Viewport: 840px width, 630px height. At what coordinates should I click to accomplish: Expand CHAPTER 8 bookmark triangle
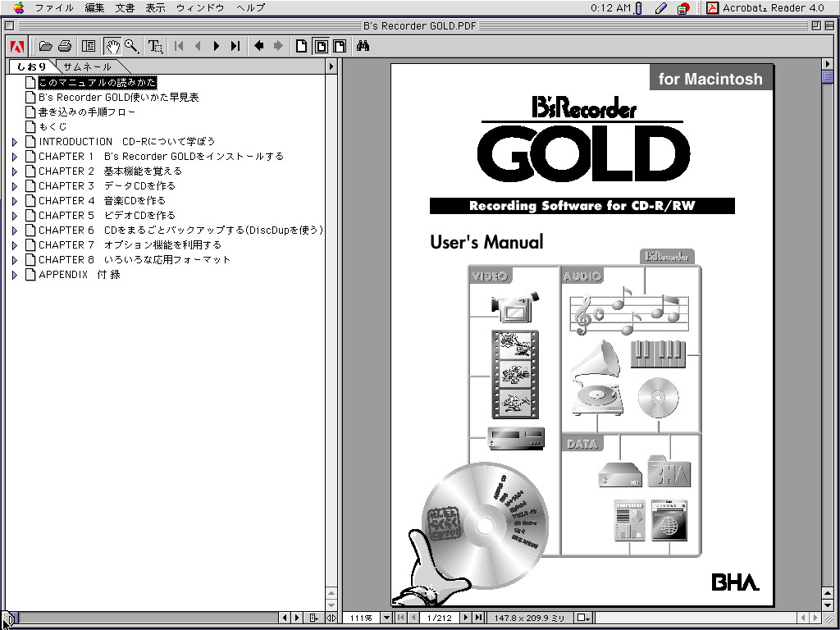[x=15, y=260]
